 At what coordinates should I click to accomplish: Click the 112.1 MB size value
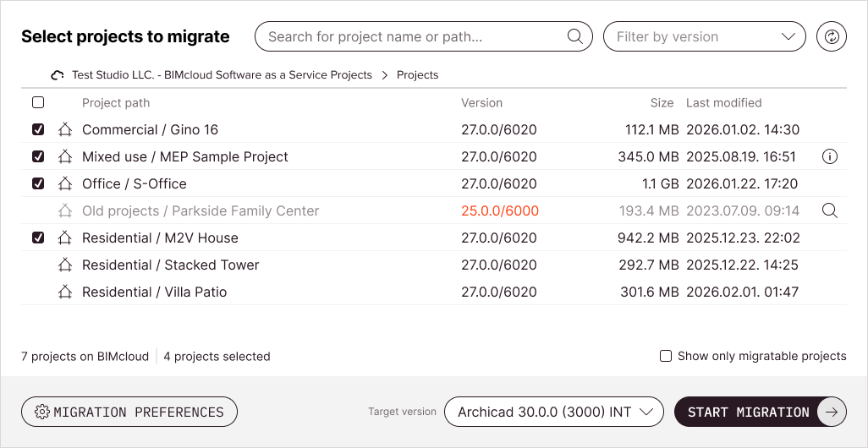pyautogui.click(x=652, y=129)
